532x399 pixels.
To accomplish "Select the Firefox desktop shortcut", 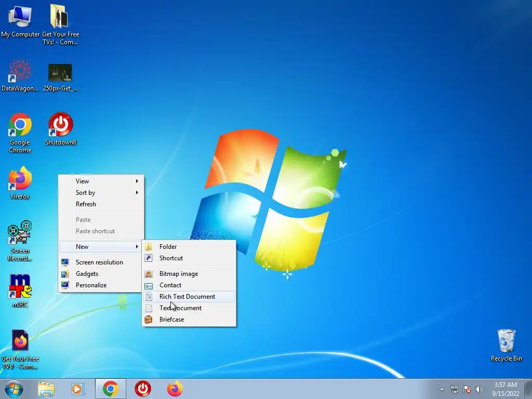I will [x=20, y=183].
